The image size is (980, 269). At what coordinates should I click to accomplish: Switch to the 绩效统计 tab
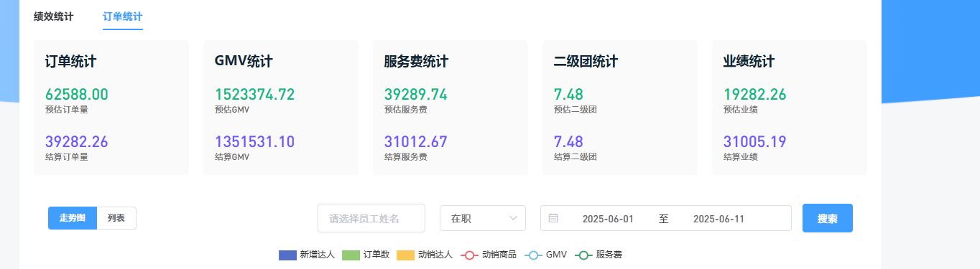53,16
